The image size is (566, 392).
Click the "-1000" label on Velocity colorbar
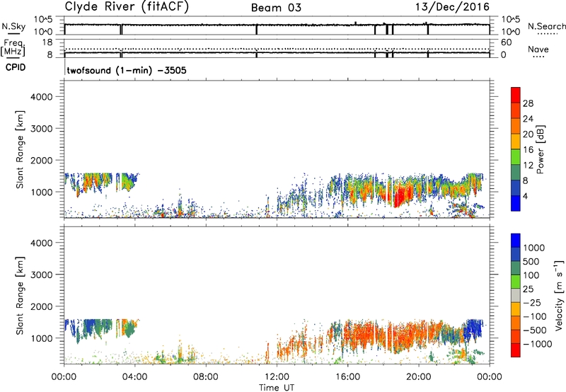(537, 344)
